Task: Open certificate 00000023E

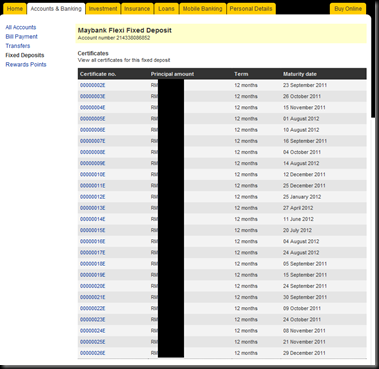Action: 93,320
